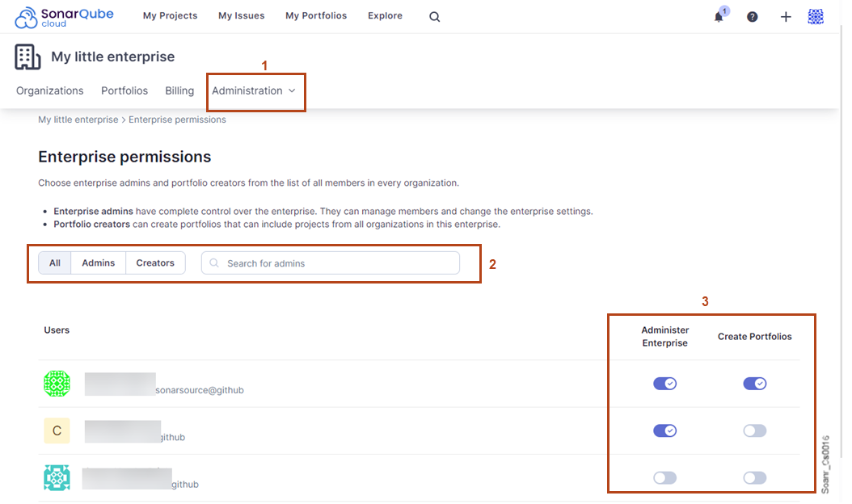Filter the user list by Admins
The width and height of the screenshot is (852, 504).
99,263
